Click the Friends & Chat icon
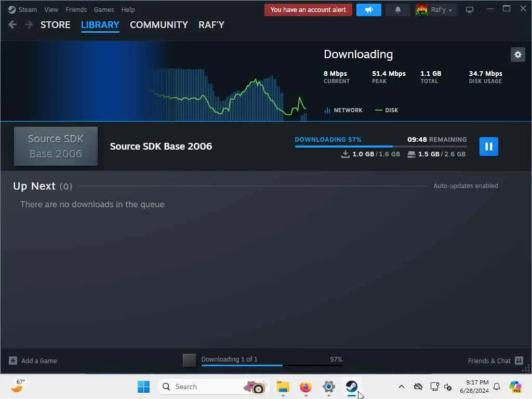This screenshot has height=399, width=532. (519, 361)
